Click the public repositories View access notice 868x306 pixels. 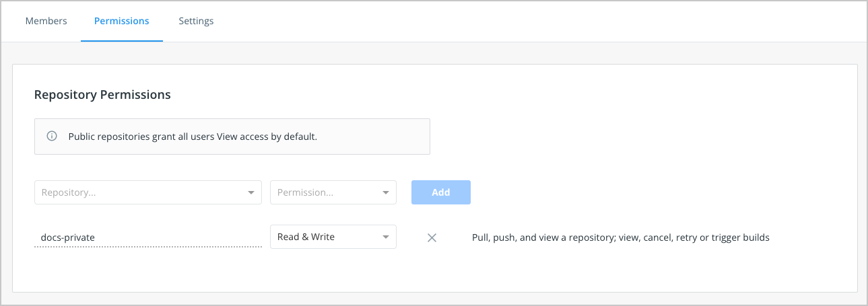coord(193,137)
